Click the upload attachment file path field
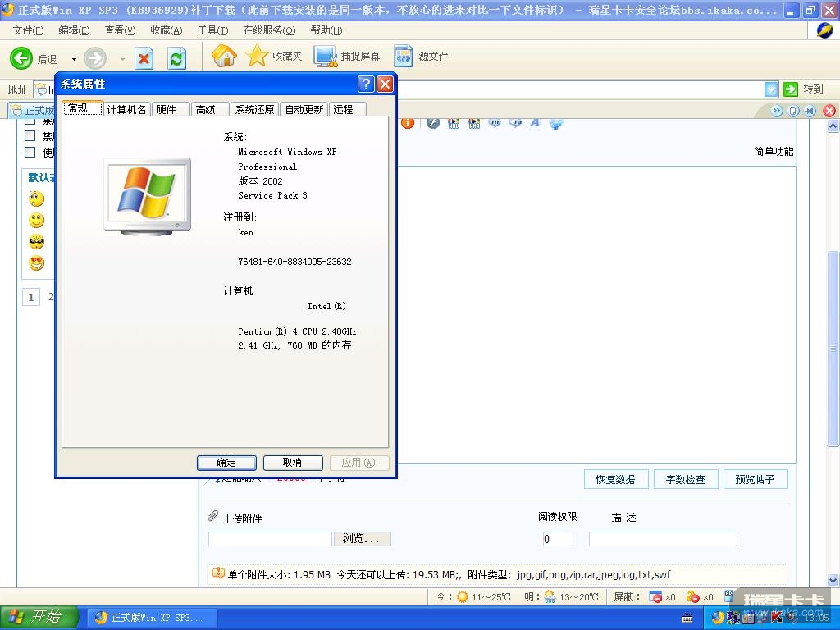840x630 pixels. click(270, 539)
